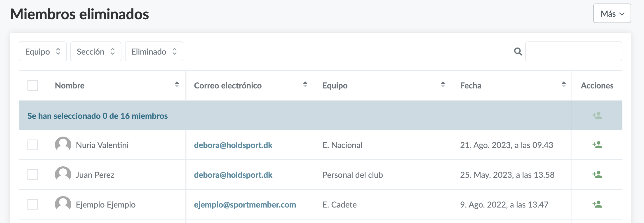Screen dimensions: 644x223
Task: Restore member Juan Perez icon
Action: click(597, 175)
